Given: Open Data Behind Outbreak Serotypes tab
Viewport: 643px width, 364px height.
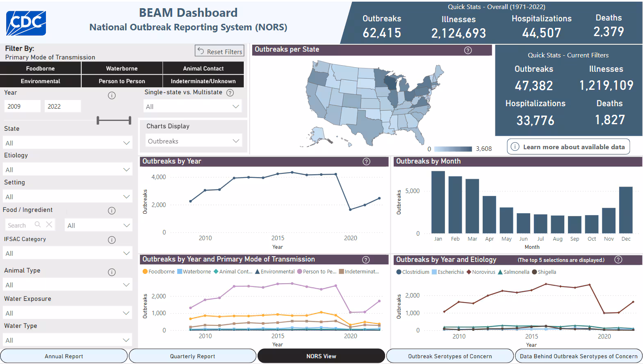Looking at the screenshot, I should [579, 356].
